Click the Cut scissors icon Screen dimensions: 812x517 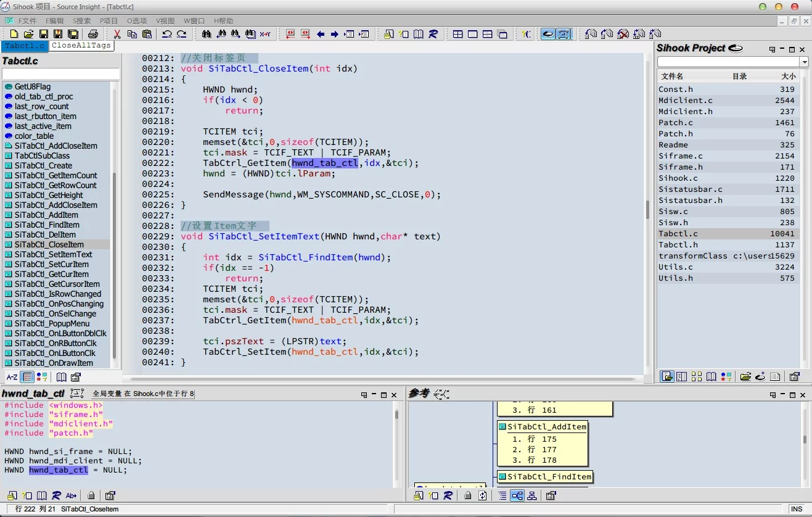coord(117,35)
